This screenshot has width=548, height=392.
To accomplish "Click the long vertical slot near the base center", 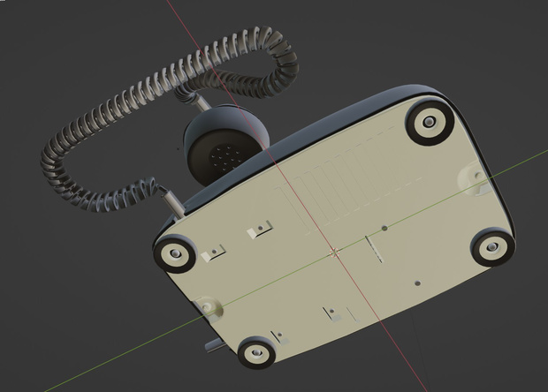I will pyautogui.click(x=374, y=249).
